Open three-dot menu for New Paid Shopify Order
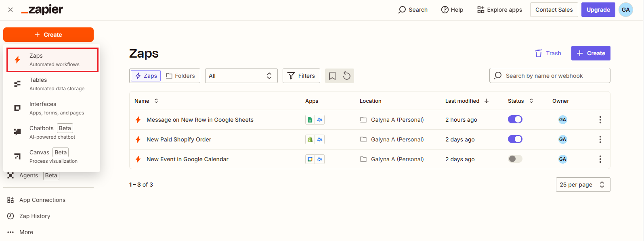This screenshot has height=241, width=644. click(600, 139)
